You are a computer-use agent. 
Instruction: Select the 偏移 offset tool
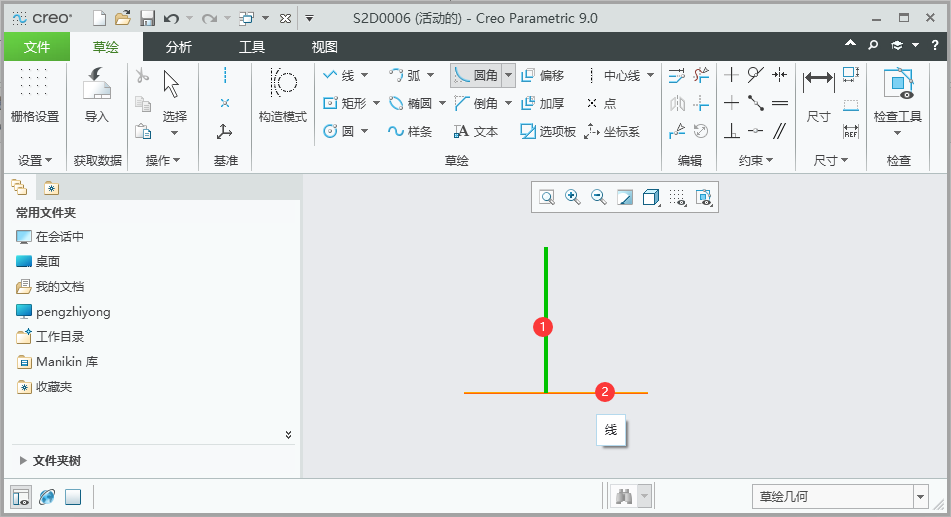[543, 75]
